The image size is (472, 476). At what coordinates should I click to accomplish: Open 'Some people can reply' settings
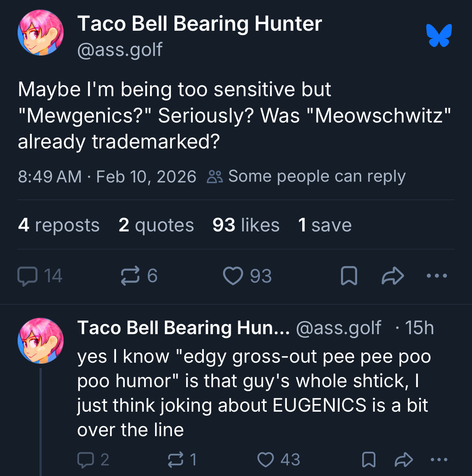pos(307,177)
